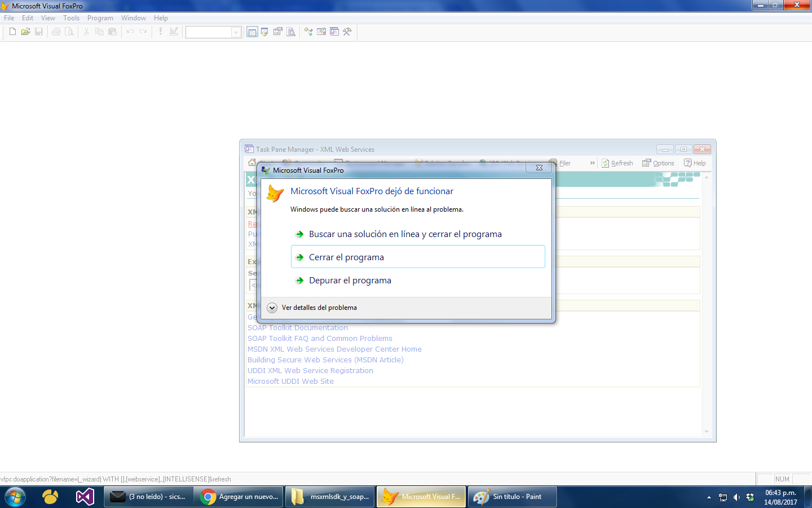Click the Paste clipboard icon
The width and height of the screenshot is (812, 508).
point(113,32)
